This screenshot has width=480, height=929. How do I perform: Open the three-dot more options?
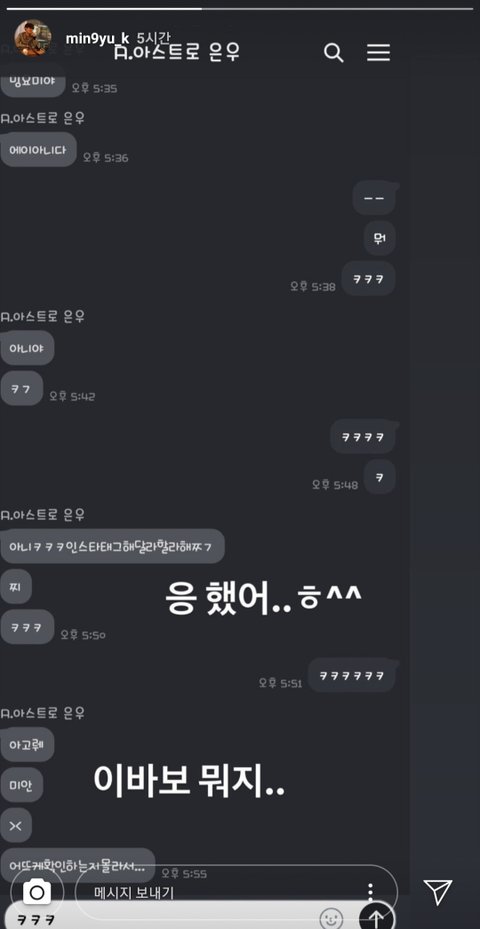pos(370,893)
